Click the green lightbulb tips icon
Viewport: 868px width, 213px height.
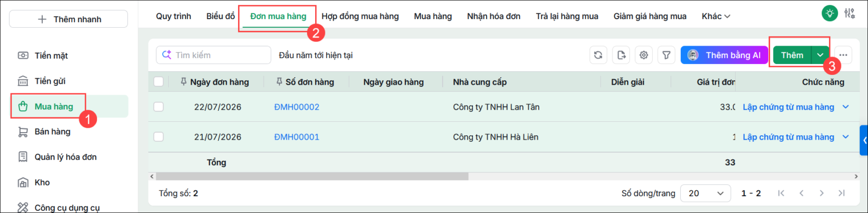pyautogui.click(x=829, y=14)
